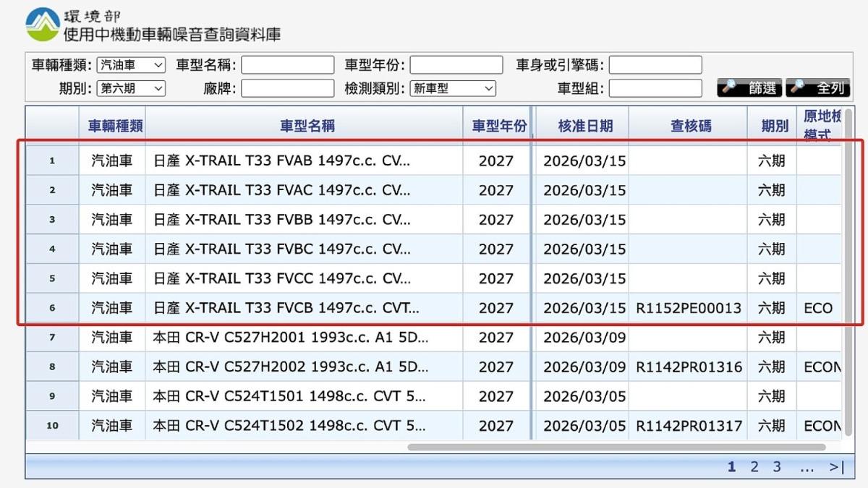
Task: Select row number 2 cell
Action: (x=52, y=190)
